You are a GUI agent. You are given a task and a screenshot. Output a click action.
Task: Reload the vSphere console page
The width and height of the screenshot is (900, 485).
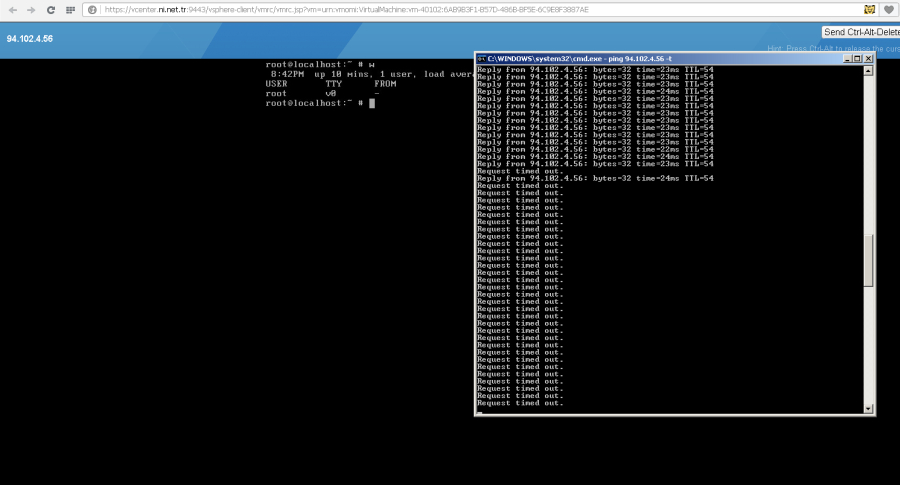click(x=51, y=10)
